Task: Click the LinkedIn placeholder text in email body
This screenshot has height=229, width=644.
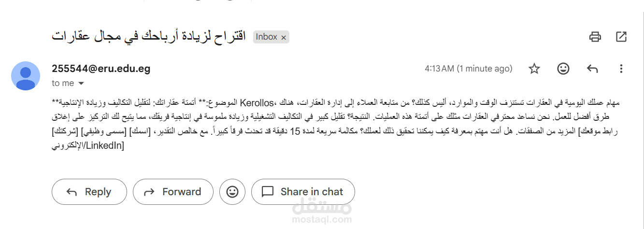Action: (x=105, y=145)
